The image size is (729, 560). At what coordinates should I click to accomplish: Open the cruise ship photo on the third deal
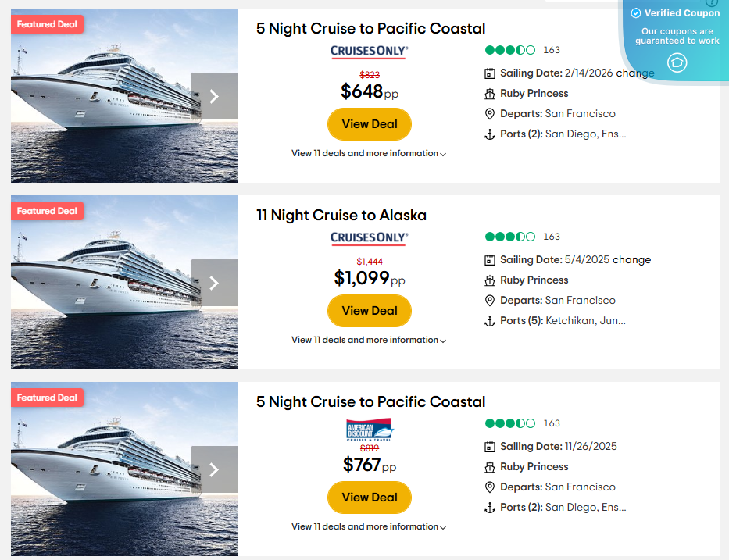coord(102,469)
